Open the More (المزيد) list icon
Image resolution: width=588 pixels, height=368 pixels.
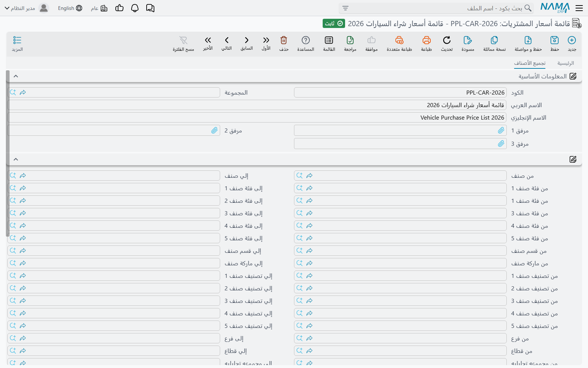coord(17,40)
